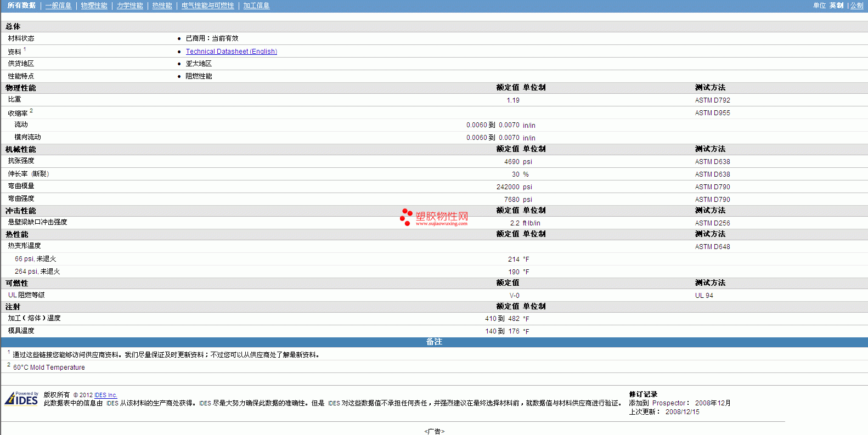Open the 所有数据 tab

tap(21, 5)
